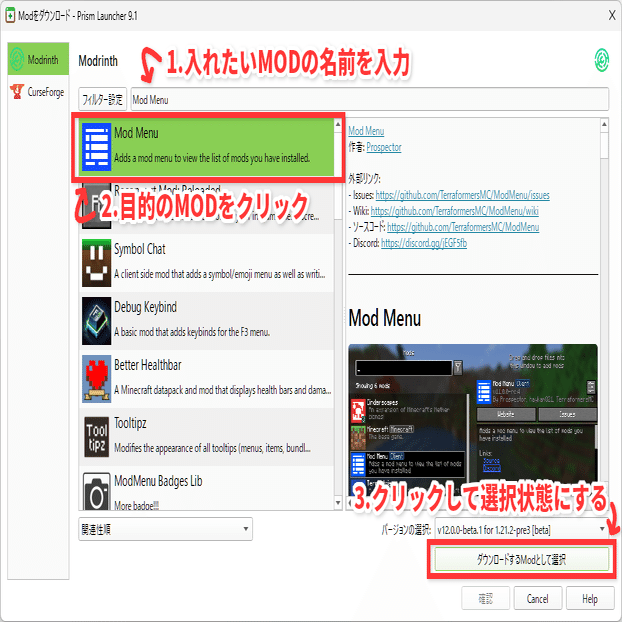Click the mod list scrollbar up arrow
Image resolution: width=622 pixels, height=622 pixels.
click(x=338, y=125)
